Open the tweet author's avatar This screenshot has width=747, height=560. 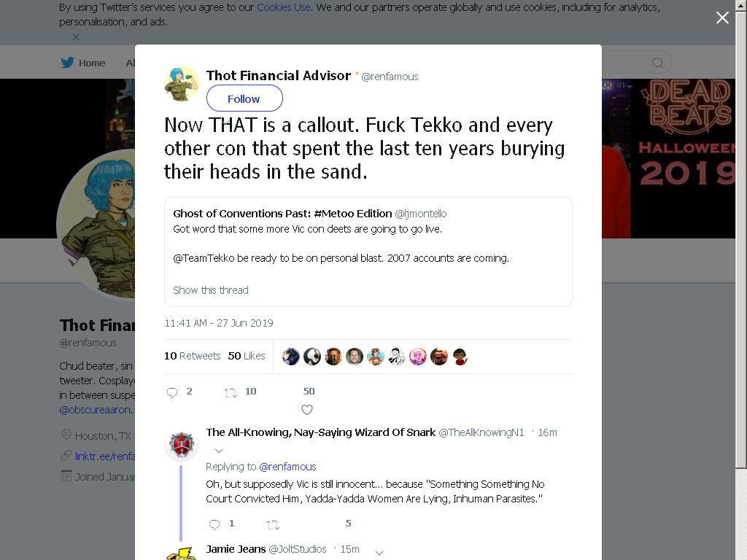point(182,84)
